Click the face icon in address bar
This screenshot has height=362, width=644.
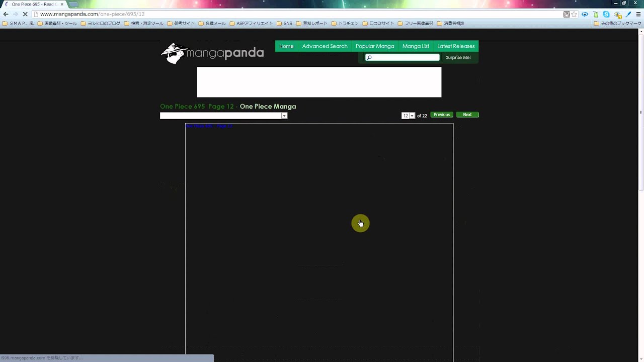point(567,14)
